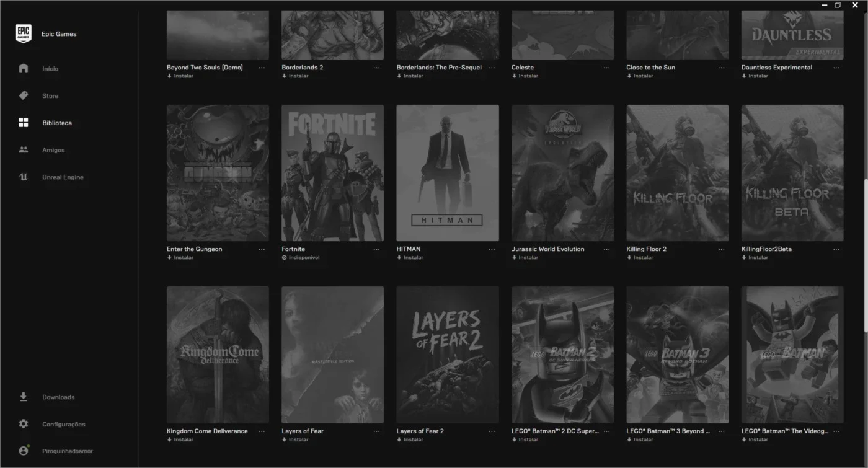The image size is (868, 468).
Task: Click the Biblioteca grid icon
Action: (24, 123)
